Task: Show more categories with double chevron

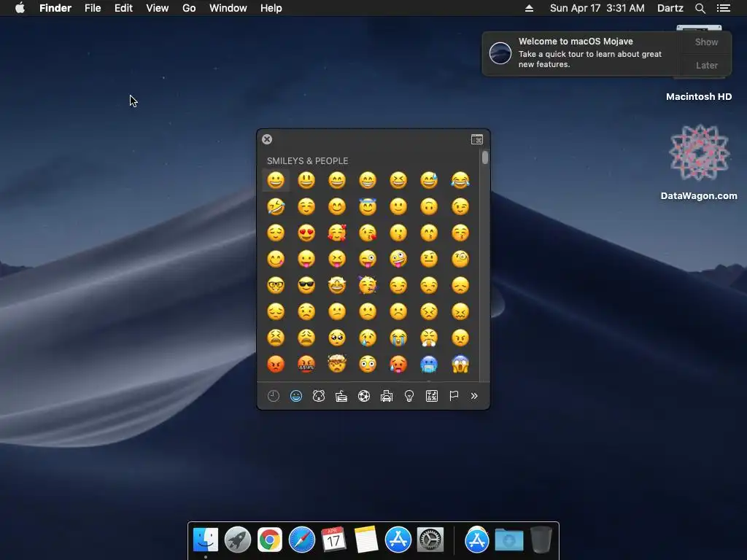Action: pos(474,396)
